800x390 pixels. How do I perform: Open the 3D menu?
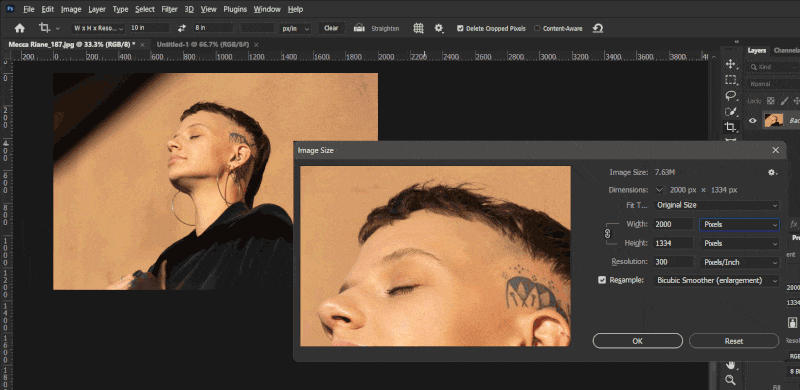(189, 9)
